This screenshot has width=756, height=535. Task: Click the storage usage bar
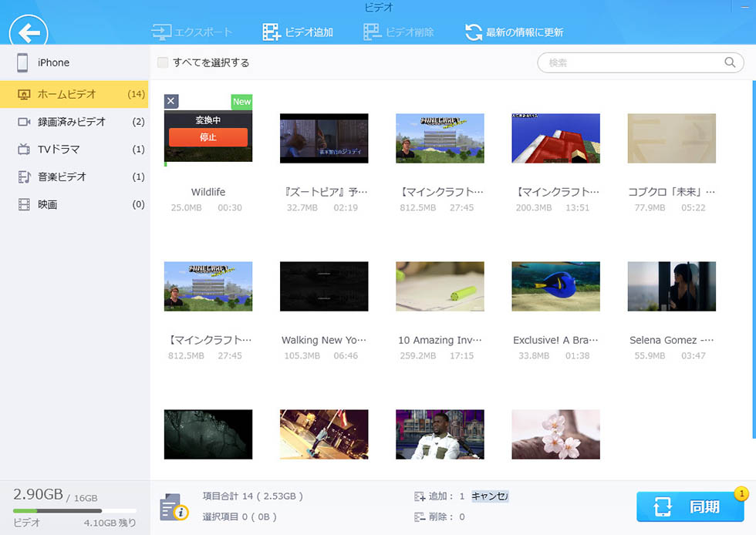[75, 510]
